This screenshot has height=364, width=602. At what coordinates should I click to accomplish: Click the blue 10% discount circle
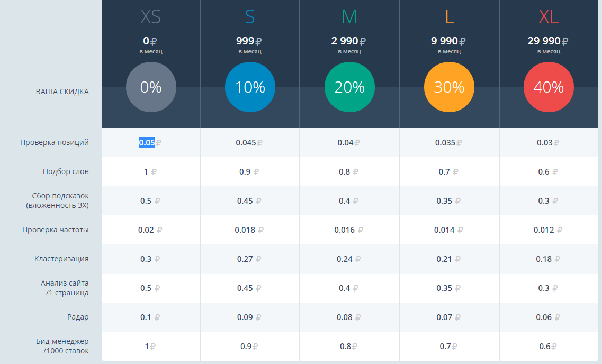(250, 87)
